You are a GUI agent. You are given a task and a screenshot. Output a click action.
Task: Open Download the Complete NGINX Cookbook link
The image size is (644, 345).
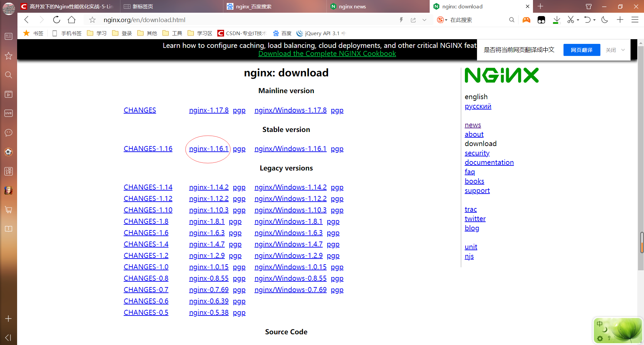coord(327,54)
